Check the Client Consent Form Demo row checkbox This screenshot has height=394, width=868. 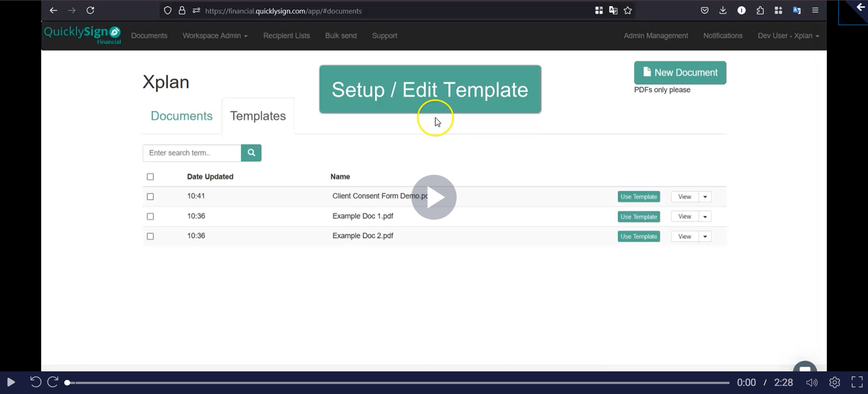(150, 197)
